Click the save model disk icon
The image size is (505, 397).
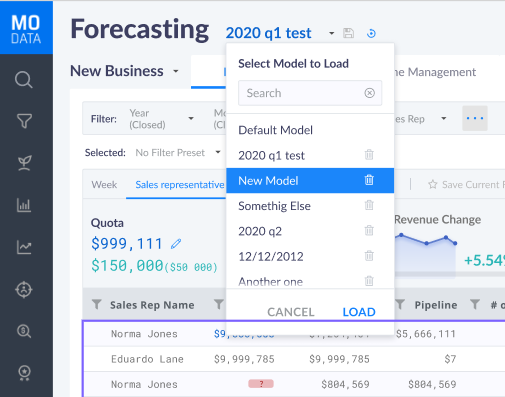pos(348,33)
